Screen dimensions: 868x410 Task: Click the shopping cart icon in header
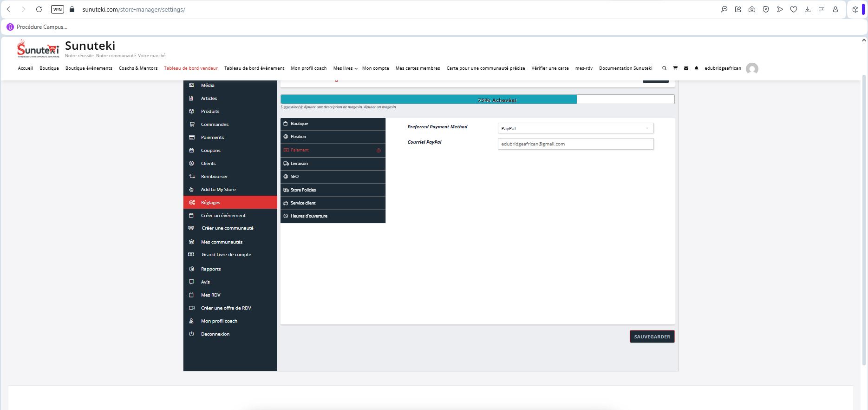[675, 68]
